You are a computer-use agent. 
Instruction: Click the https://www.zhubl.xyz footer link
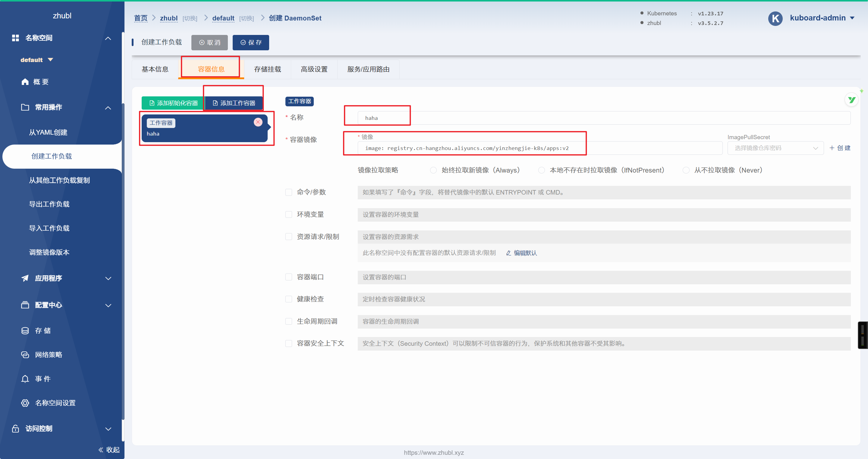pos(434,453)
